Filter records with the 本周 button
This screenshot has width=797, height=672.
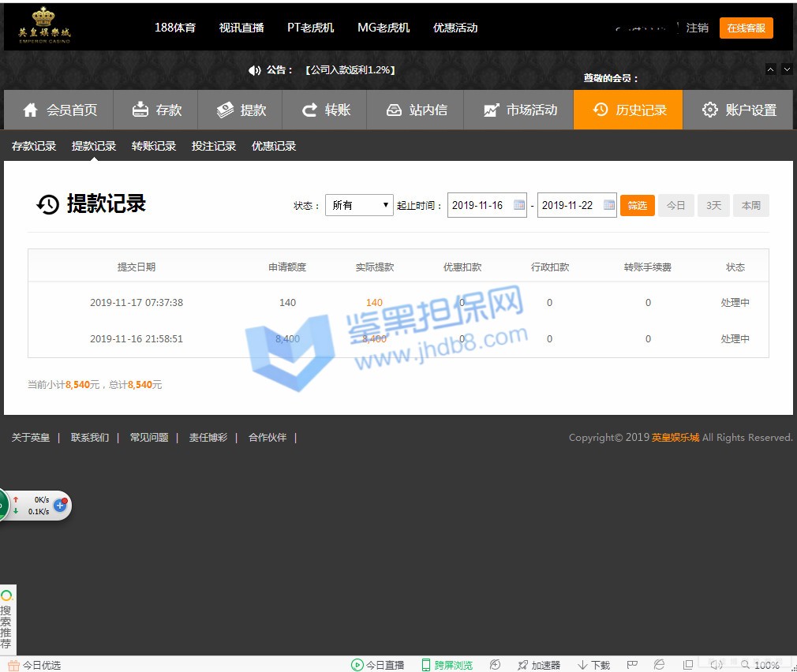pos(750,205)
